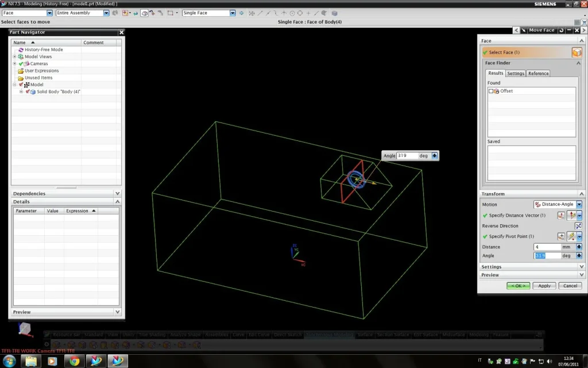
Task: Click the deselect-all return arrow icon
Action: (x=136, y=13)
